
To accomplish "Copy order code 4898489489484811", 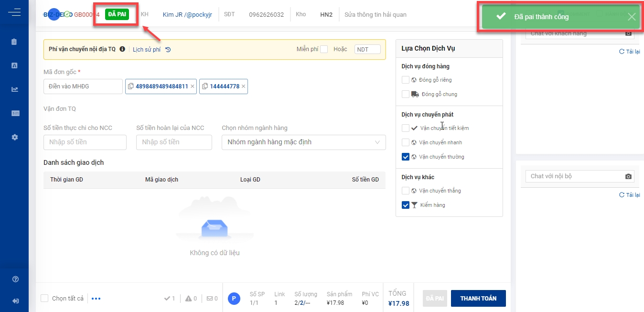I will coord(131,86).
